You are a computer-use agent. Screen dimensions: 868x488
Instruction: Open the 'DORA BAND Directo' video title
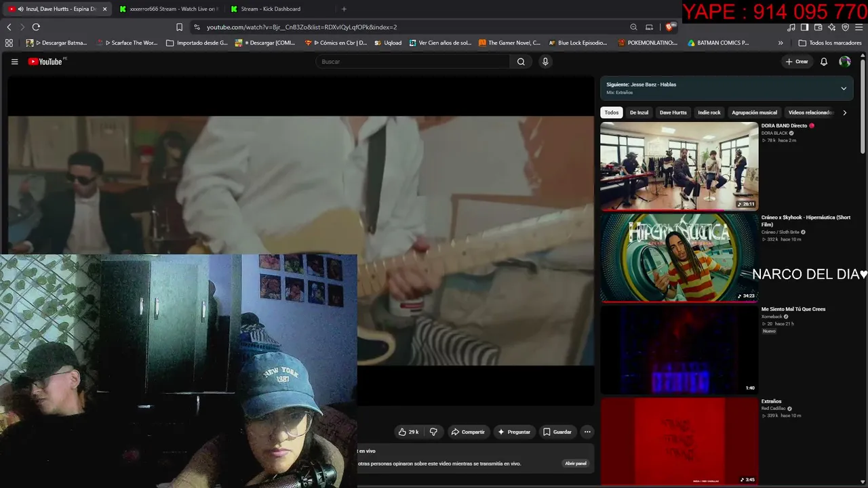784,125
